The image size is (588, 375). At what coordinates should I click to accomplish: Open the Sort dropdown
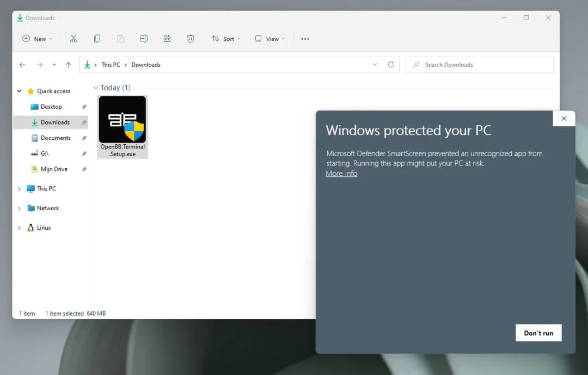(226, 39)
